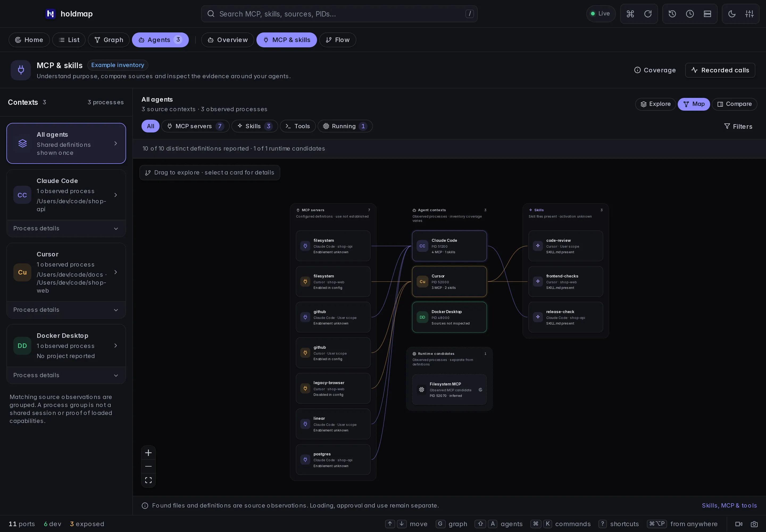The image size is (766, 532).
Task: Click the video camera icon in status bar
Action: click(x=739, y=524)
